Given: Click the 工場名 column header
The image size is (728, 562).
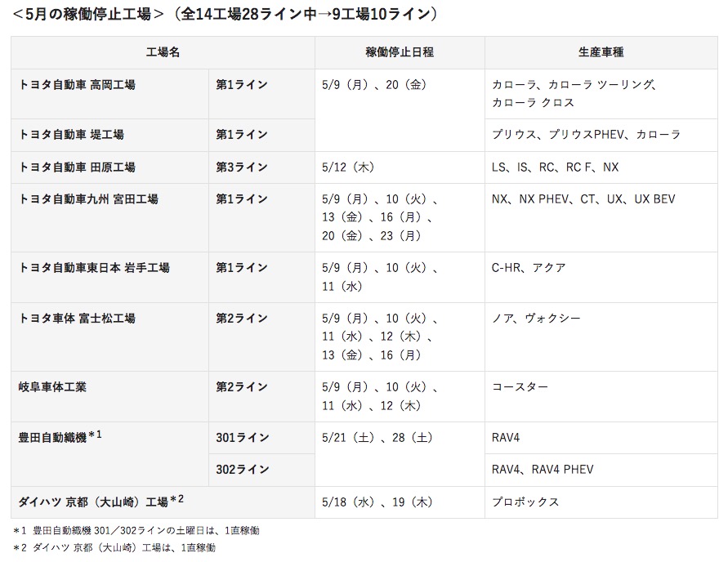Looking at the screenshot, I should (163, 52).
